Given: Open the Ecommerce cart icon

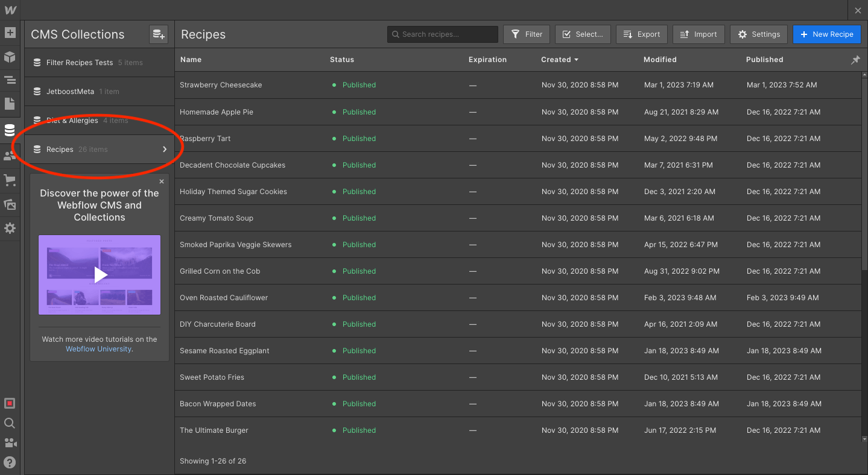Looking at the screenshot, I should (10, 180).
